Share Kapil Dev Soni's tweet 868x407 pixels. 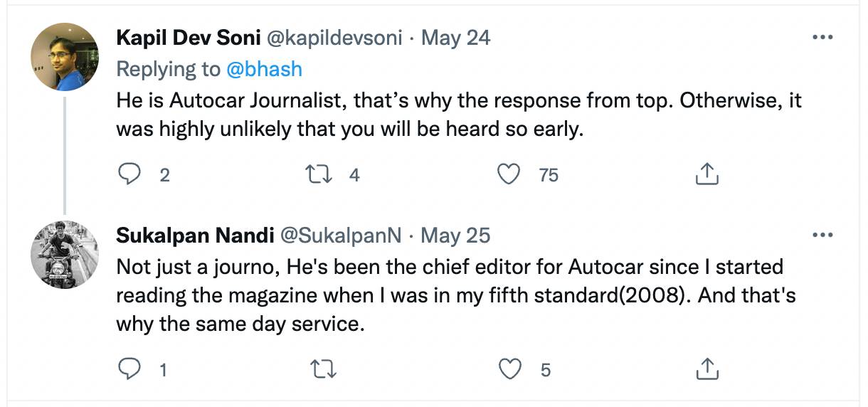pyautogui.click(x=705, y=174)
